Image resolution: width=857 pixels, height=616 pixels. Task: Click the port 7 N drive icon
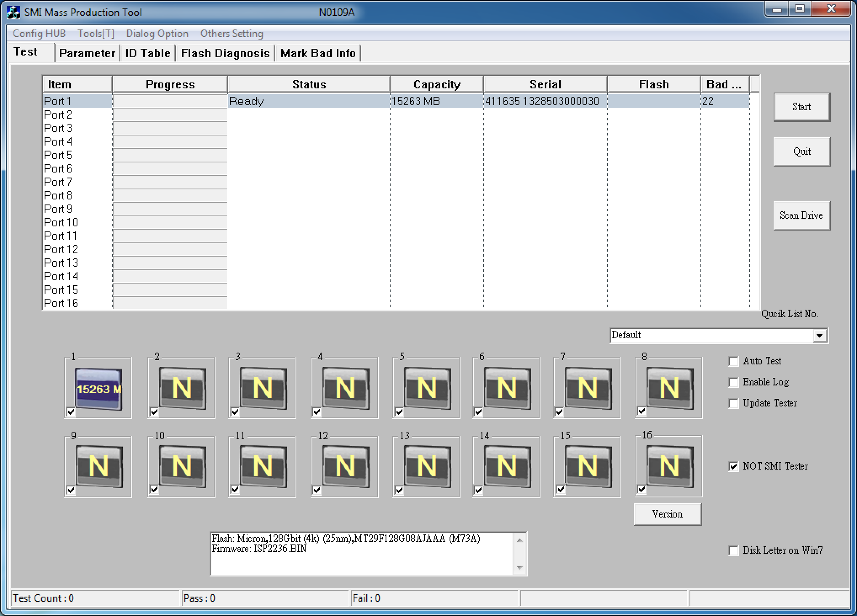[588, 388]
